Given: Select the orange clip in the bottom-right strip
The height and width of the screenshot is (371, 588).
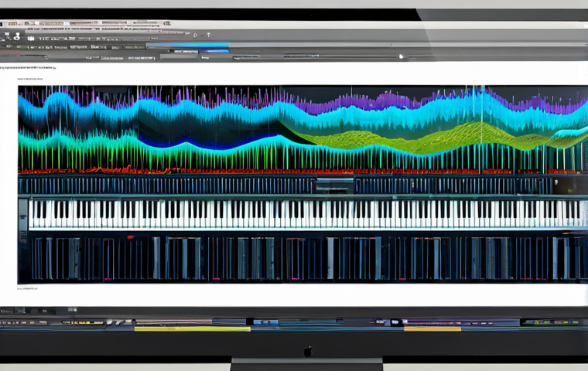Looking at the screenshot, I should coord(432,328).
